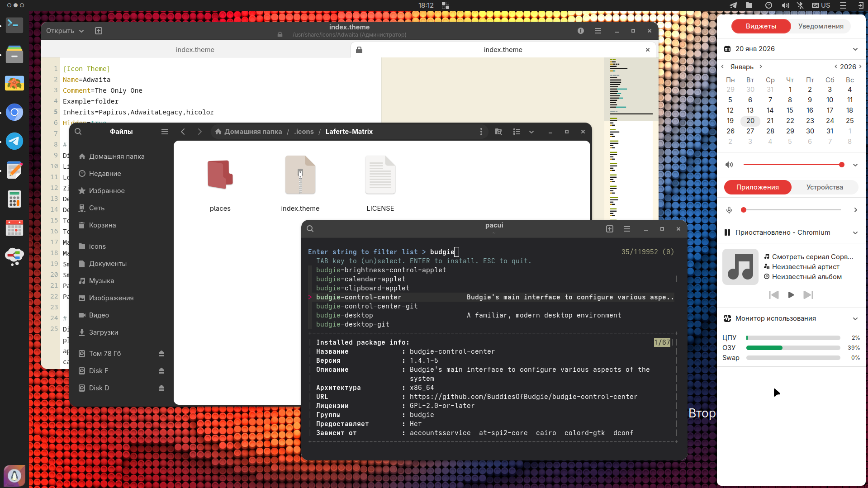The image size is (868, 488).
Task: Eject the Disk F drive
Action: (x=161, y=371)
